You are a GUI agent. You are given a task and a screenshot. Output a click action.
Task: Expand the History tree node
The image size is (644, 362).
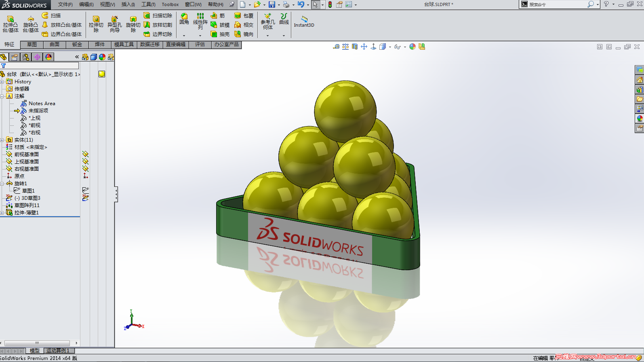point(2,82)
